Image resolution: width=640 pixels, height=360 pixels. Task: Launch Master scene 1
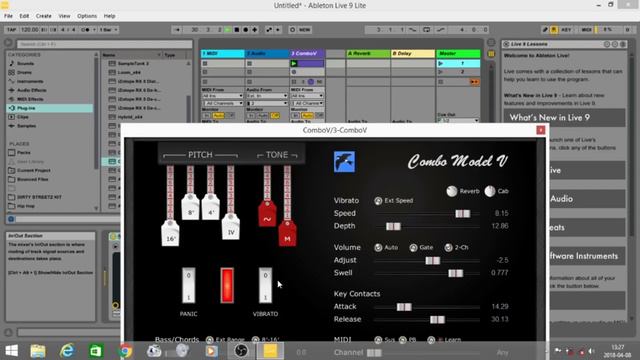click(440, 64)
